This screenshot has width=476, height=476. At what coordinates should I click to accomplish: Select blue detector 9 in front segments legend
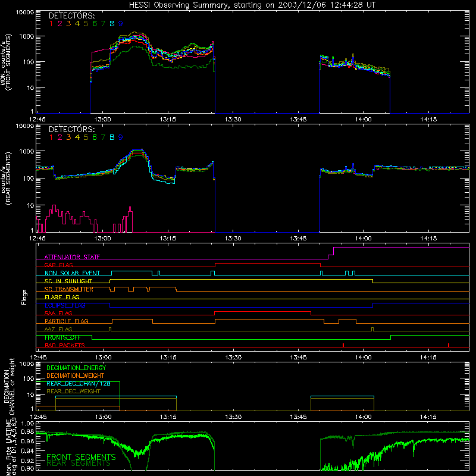[x=121, y=23]
